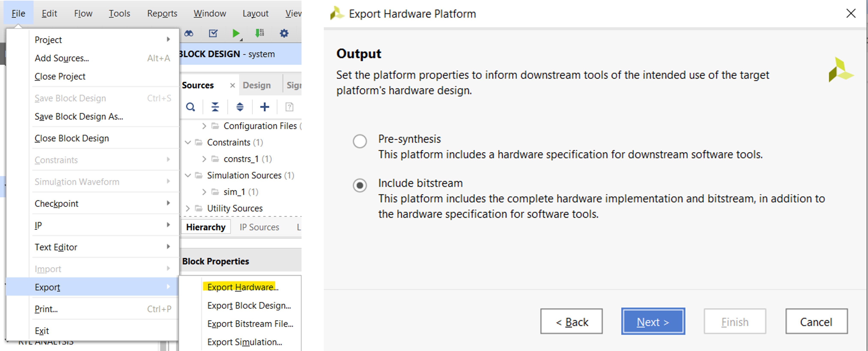The image size is (868, 351).
Task: Switch to the IP Sources tab
Action: (x=259, y=227)
